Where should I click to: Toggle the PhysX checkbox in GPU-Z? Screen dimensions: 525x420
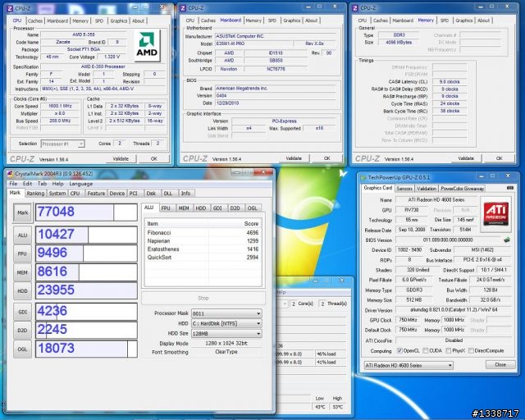(x=448, y=350)
